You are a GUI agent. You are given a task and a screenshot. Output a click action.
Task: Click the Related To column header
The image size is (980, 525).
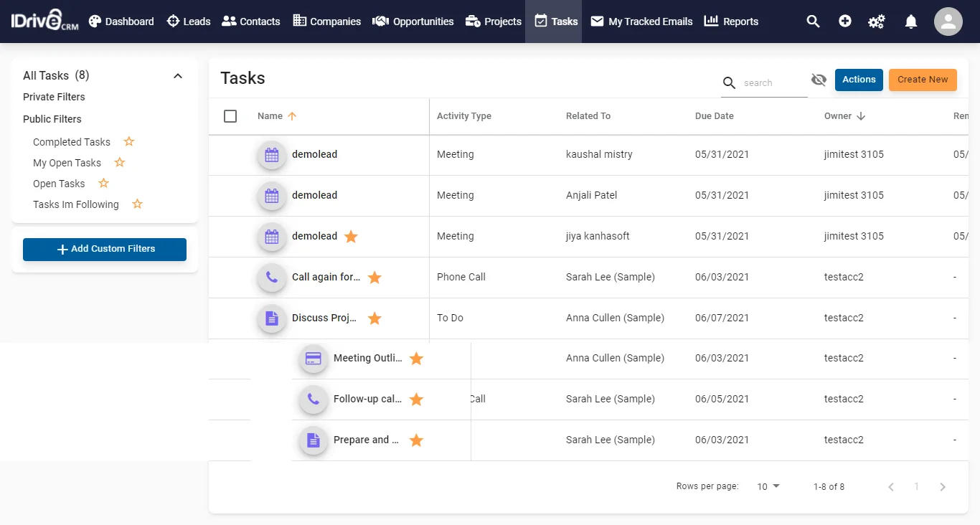588,116
